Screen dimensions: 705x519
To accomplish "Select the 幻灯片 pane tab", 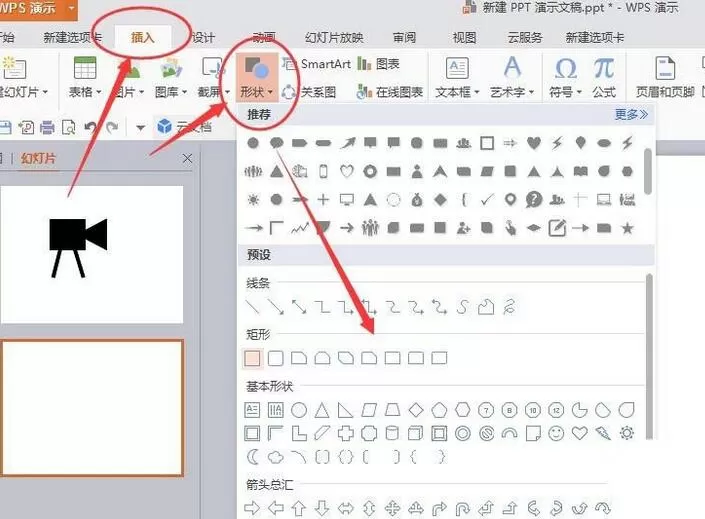I will 38,158.
